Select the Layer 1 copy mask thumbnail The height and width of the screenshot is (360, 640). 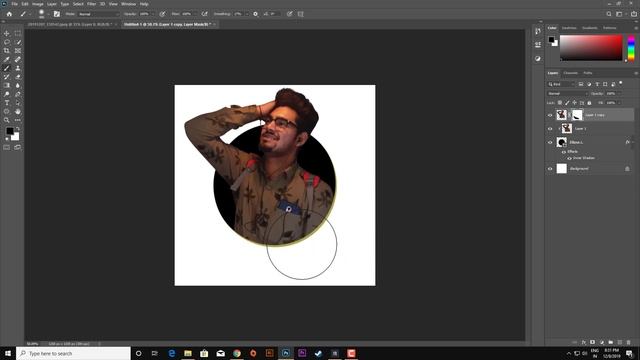click(x=577, y=115)
